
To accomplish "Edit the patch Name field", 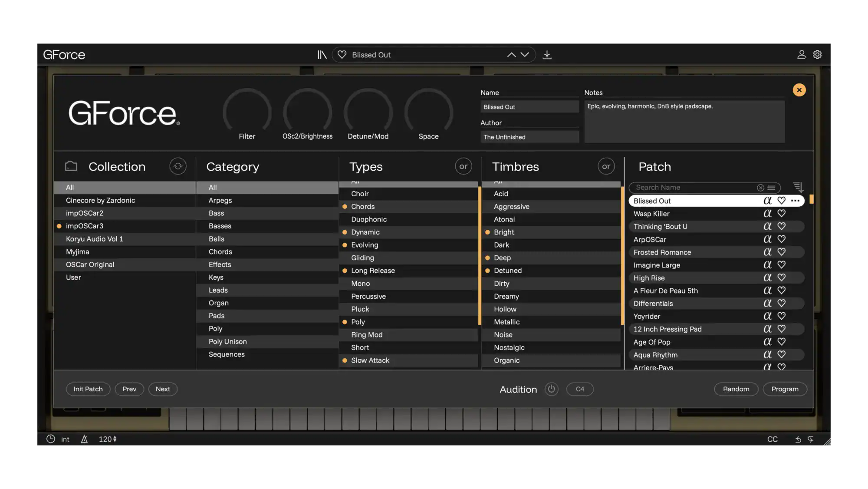I will [x=529, y=107].
